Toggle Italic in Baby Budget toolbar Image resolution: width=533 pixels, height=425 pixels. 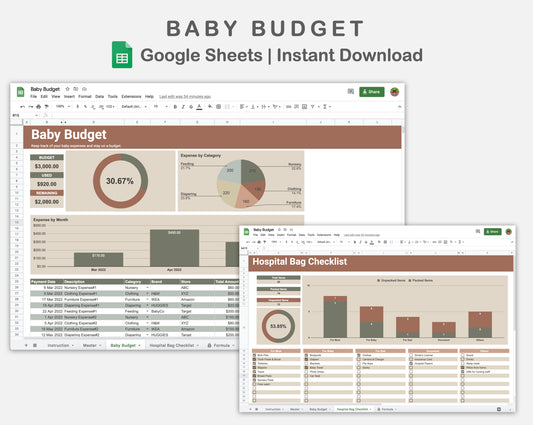click(183, 107)
